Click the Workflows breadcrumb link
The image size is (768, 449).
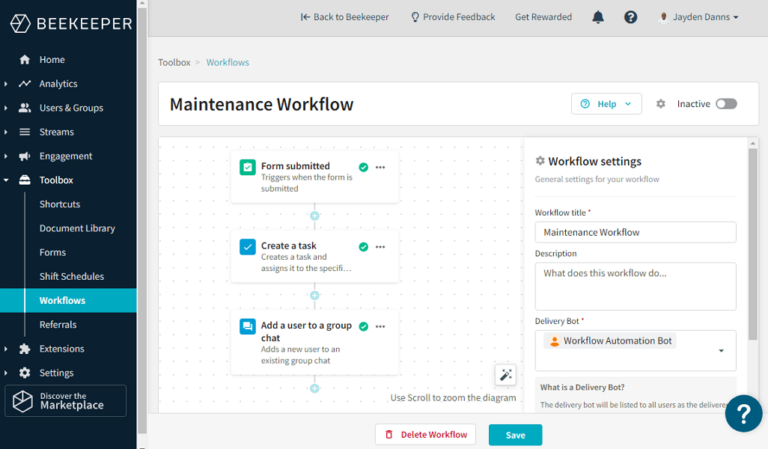[227, 62]
